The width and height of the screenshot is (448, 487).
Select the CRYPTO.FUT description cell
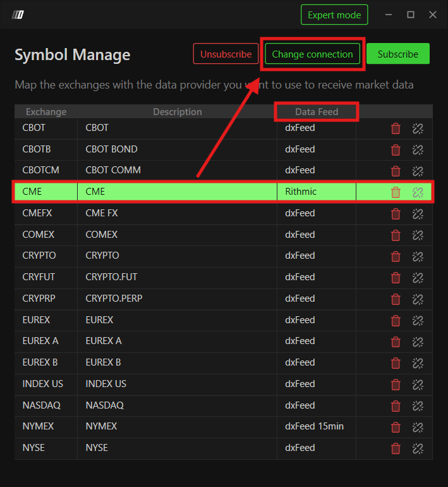point(177,277)
